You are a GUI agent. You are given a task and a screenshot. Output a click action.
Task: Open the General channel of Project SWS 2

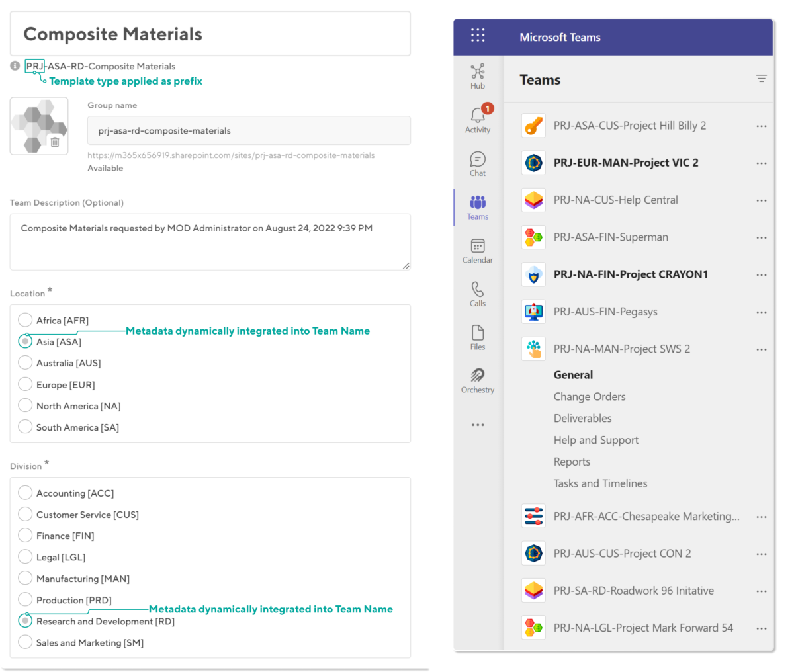click(573, 374)
